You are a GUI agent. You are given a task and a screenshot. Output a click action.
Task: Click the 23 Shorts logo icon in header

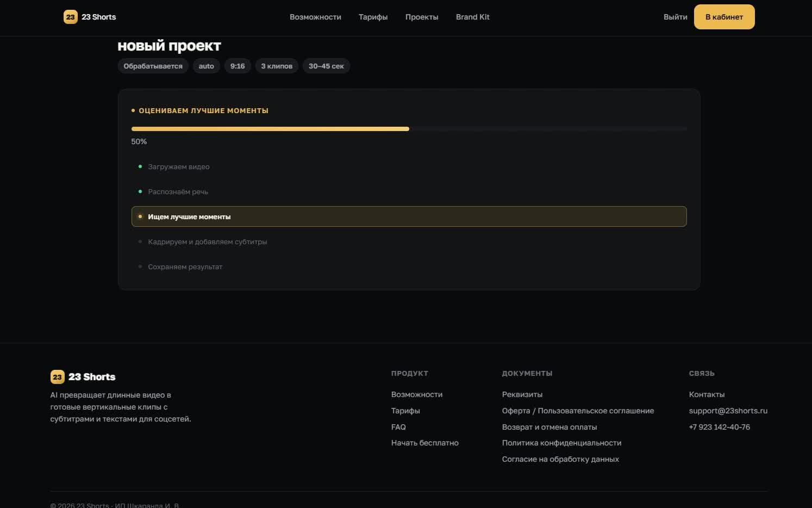pyautogui.click(x=71, y=17)
